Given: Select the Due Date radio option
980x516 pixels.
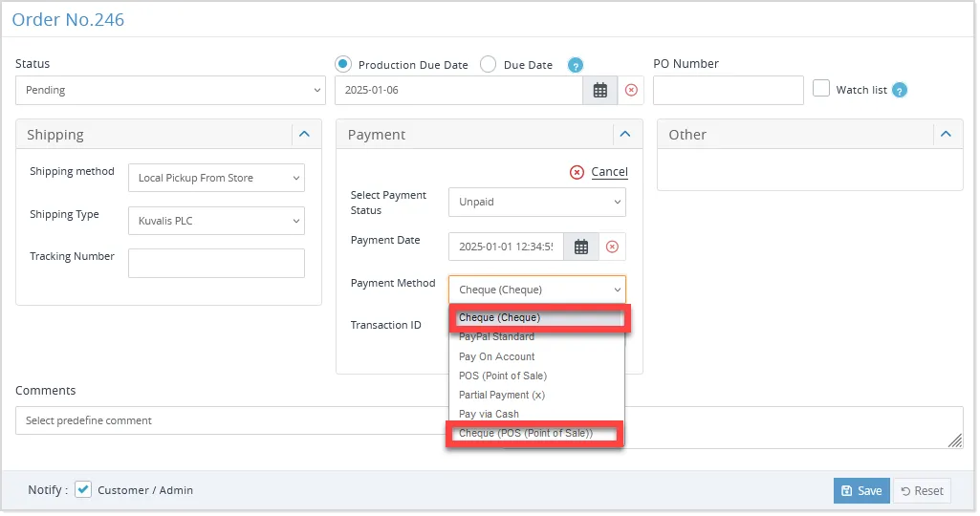Looking at the screenshot, I should 489,64.
